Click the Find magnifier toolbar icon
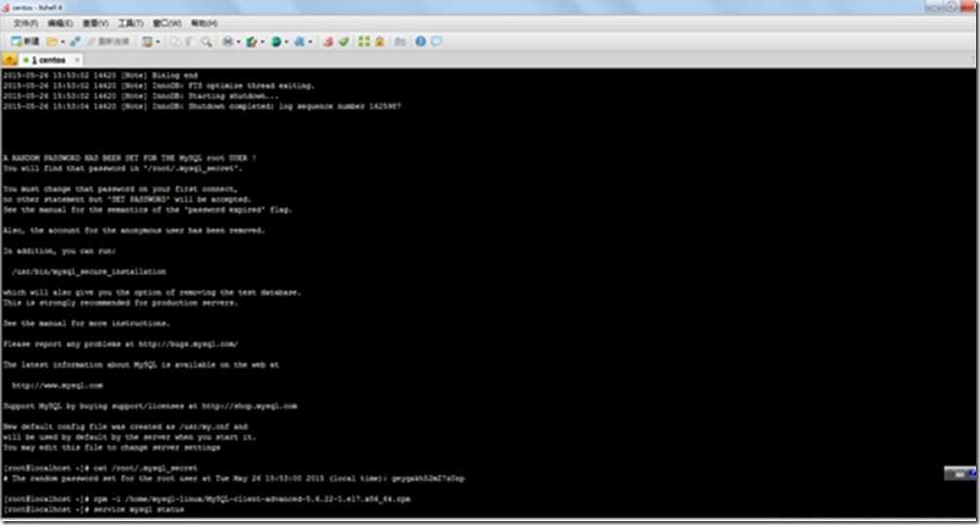 206,41
